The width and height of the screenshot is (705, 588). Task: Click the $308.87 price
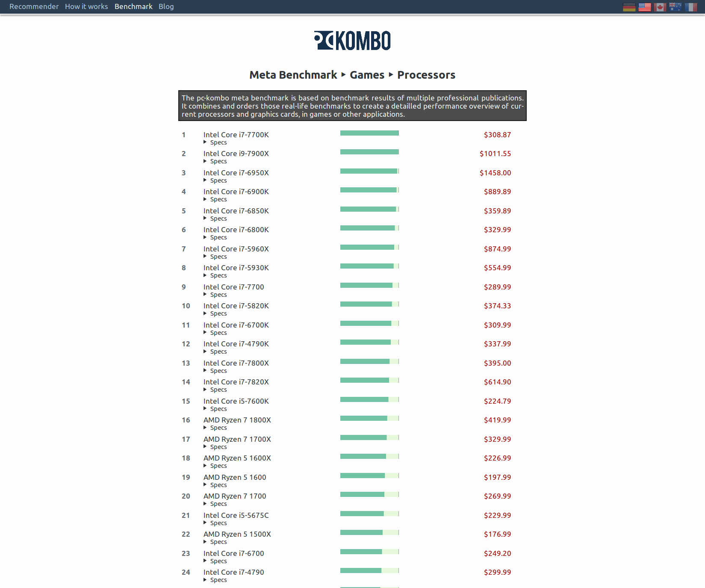(497, 135)
